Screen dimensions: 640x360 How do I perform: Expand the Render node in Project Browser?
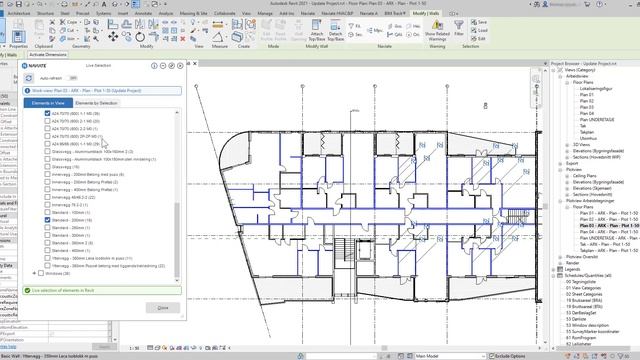[560, 263]
